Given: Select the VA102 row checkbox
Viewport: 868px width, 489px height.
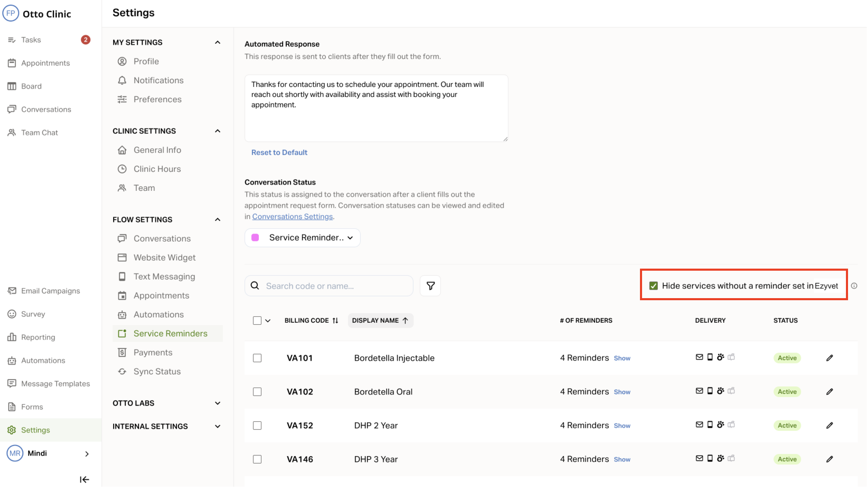Looking at the screenshot, I should point(257,392).
